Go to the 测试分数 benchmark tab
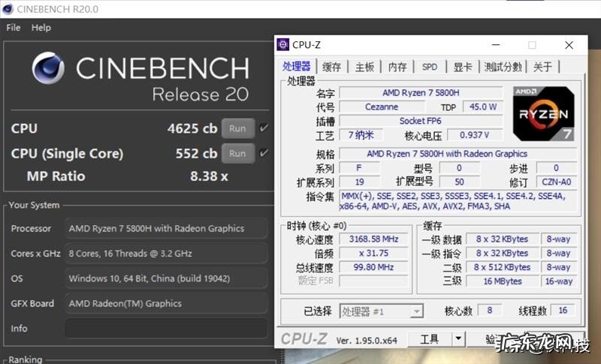 click(503, 67)
